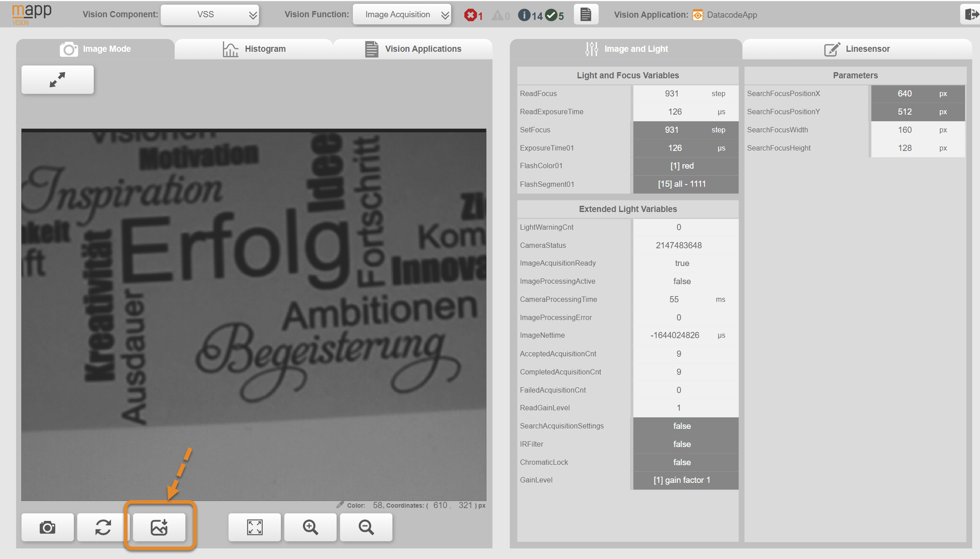The image size is (980, 559).
Task: Click the ReadGainLevel label
Action: click(x=545, y=408)
